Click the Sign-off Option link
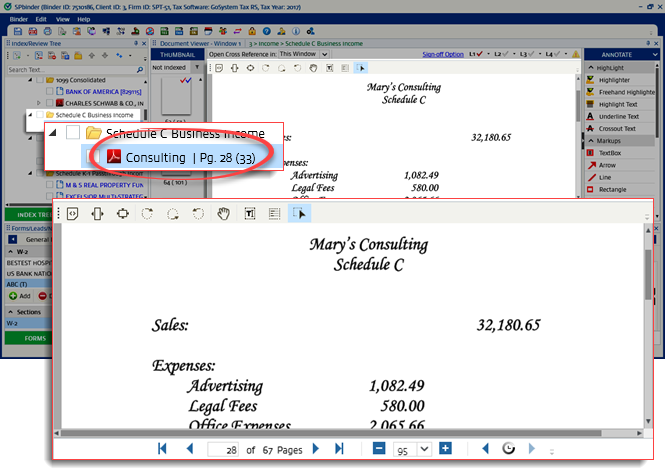The height and width of the screenshot is (475, 665). pyautogui.click(x=443, y=54)
